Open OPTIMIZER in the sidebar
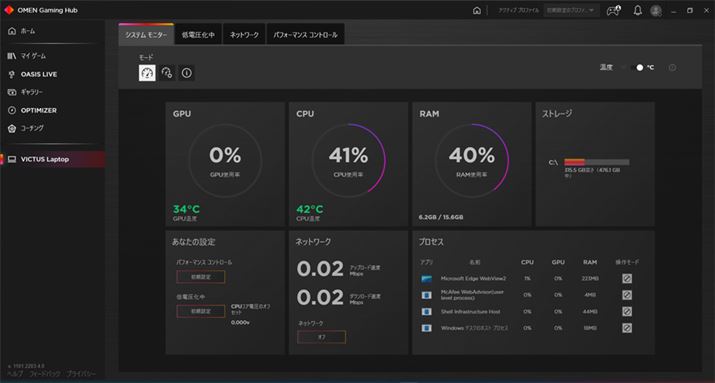715x383 pixels. (32, 110)
